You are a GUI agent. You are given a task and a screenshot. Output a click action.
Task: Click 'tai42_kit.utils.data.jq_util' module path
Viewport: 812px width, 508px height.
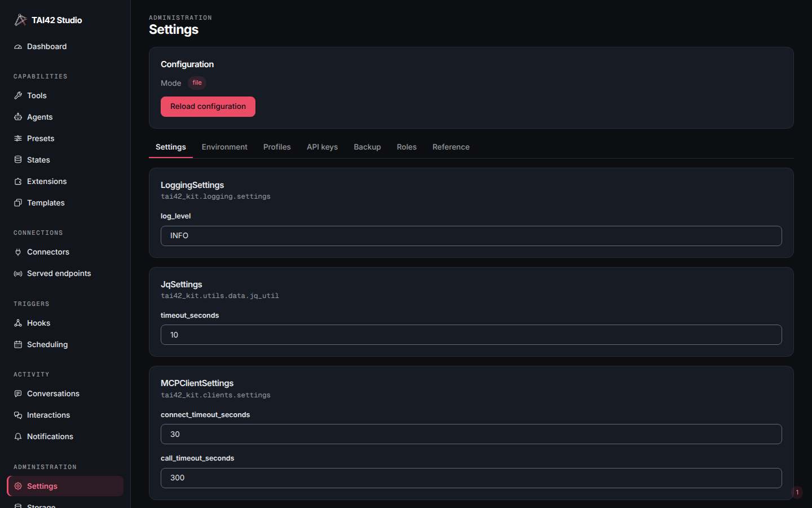[220, 296]
